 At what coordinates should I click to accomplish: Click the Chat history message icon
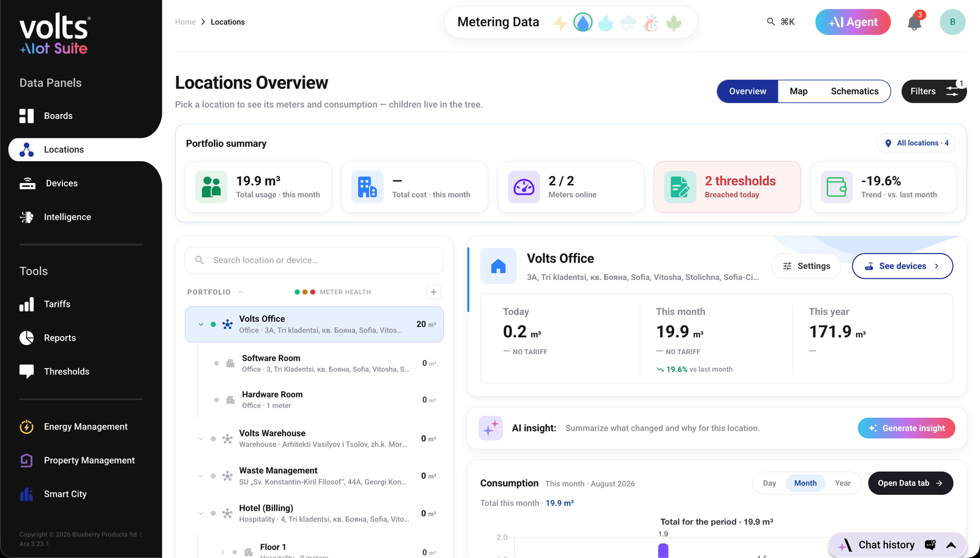click(x=930, y=545)
